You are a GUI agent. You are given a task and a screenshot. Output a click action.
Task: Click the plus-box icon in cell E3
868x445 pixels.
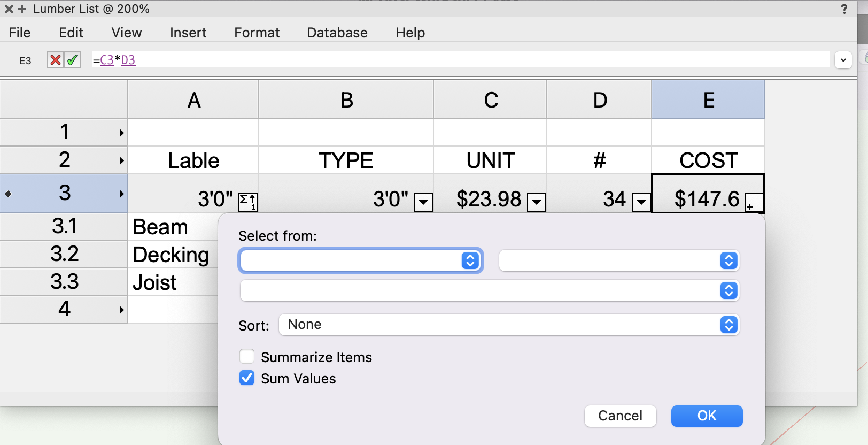[x=754, y=202]
